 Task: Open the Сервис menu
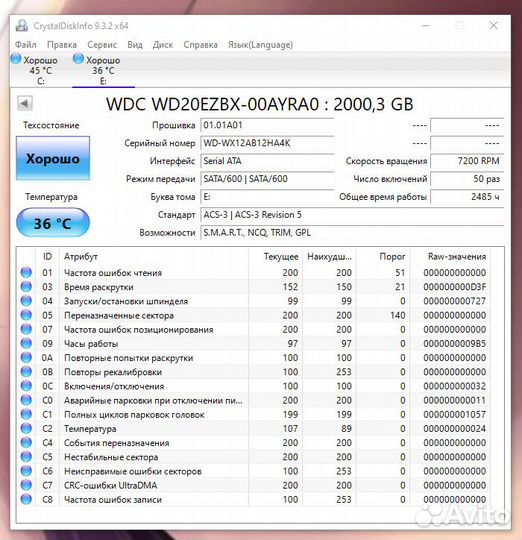point(102,45)
